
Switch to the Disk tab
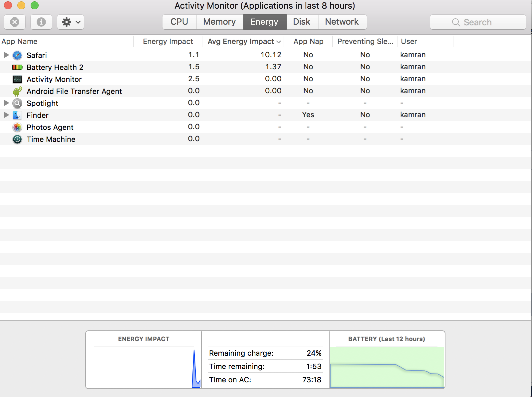[302, 22]
